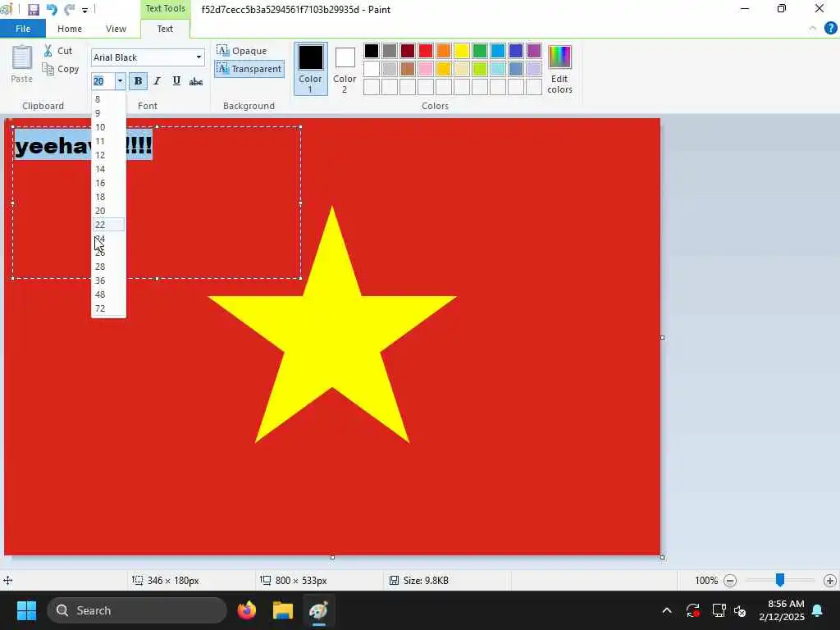Viewport: 840px width, 630px height.
Task: Choose font size 36 from list
Action: 109,281
